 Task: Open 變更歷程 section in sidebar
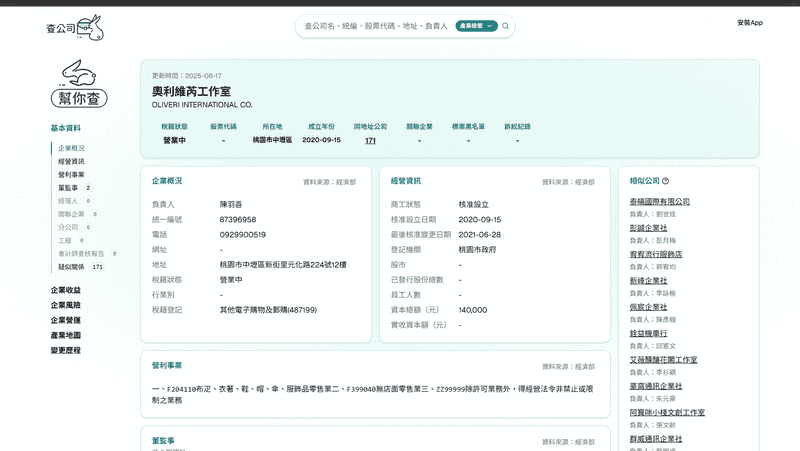[x=65, y=350]
